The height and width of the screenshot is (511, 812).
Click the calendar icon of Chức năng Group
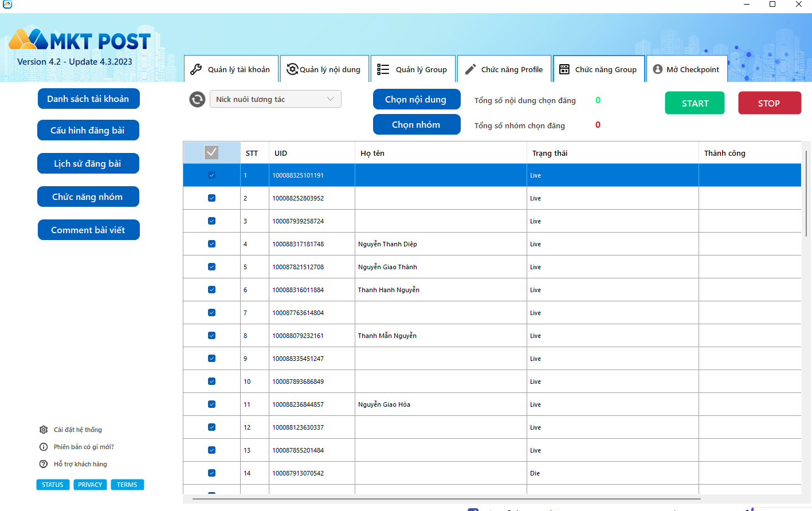[x=564, y=69]
